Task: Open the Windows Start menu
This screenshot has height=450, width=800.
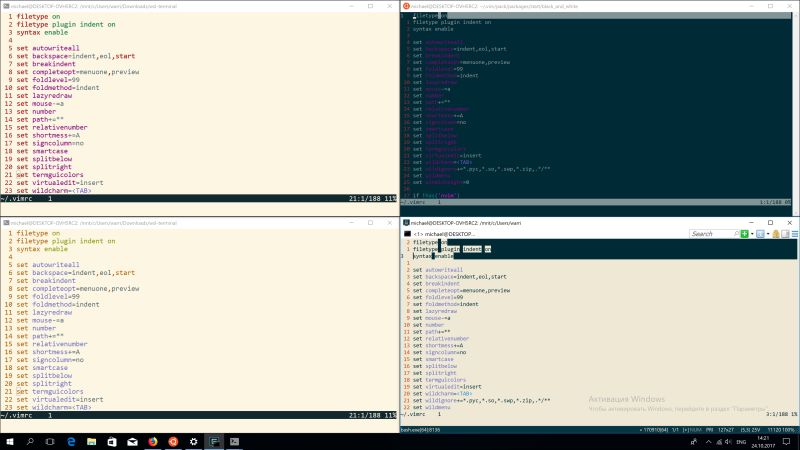Action: click(x=10, y=442)
